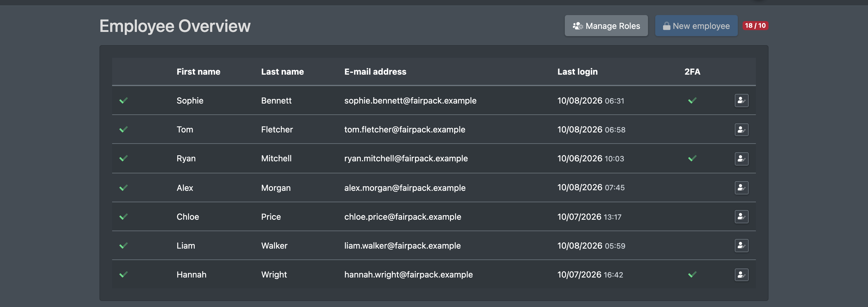Click the New employee button
The image size is (868, 307).
tap(696, 26)
